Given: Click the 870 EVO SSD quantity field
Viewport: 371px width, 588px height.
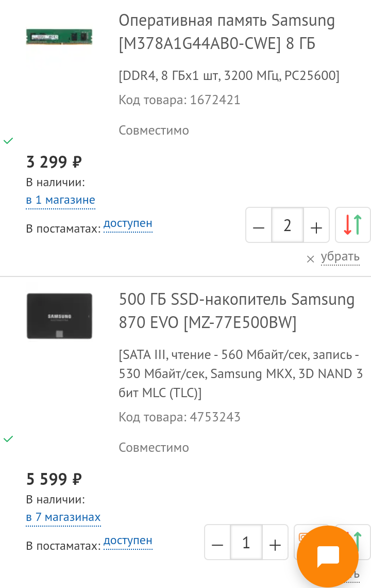Looking at the screenshot, I should click(246, 543).
